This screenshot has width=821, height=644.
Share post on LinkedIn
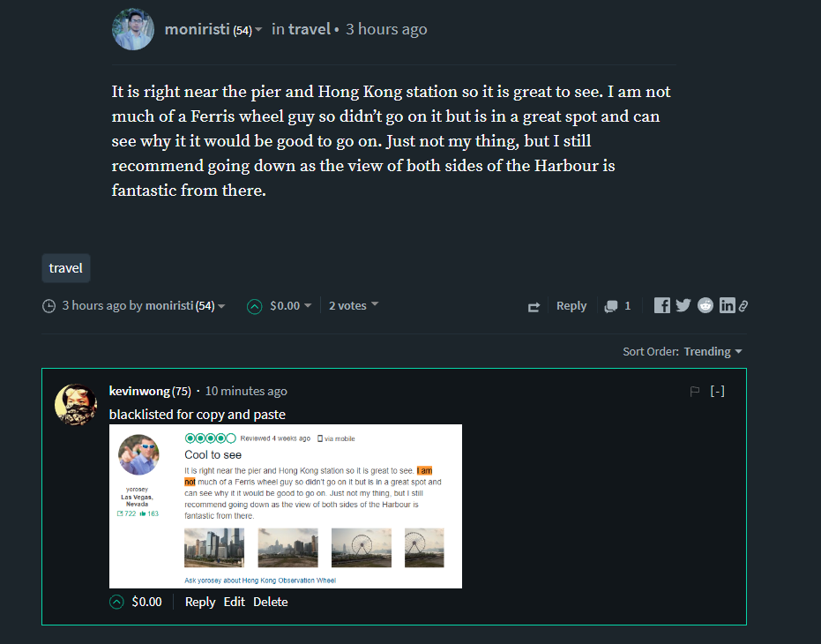728,305
